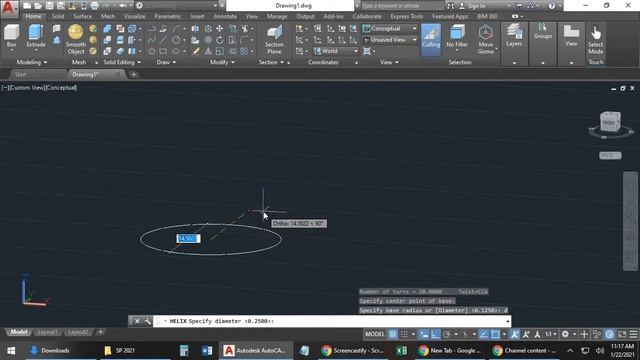
Task: Open Excel from the taskbar
Action: click(x=401, y=351)
